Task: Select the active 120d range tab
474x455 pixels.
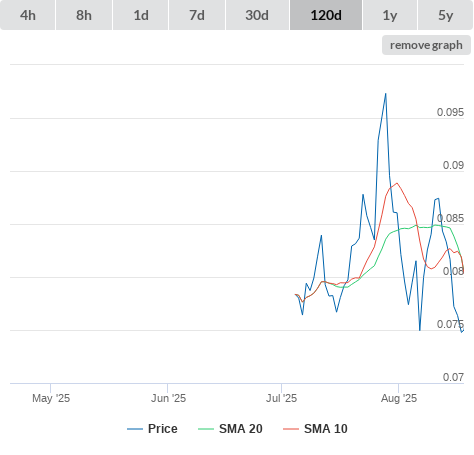Action: 326,15
